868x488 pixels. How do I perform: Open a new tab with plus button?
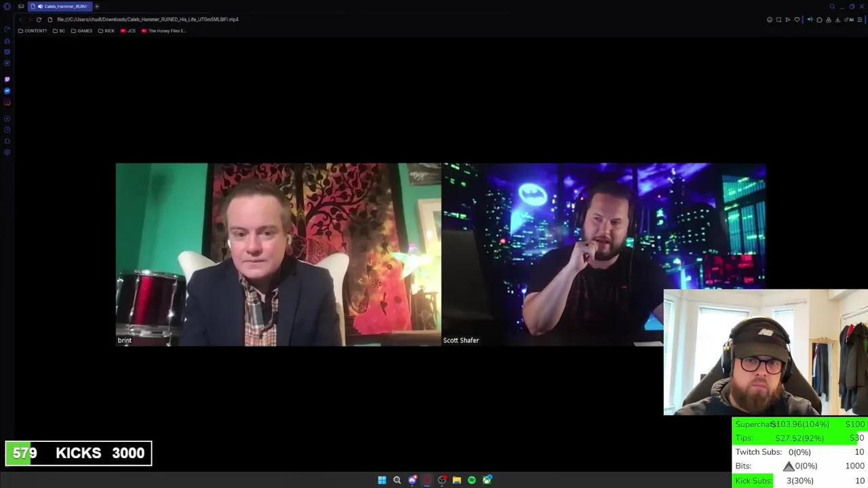97,6
